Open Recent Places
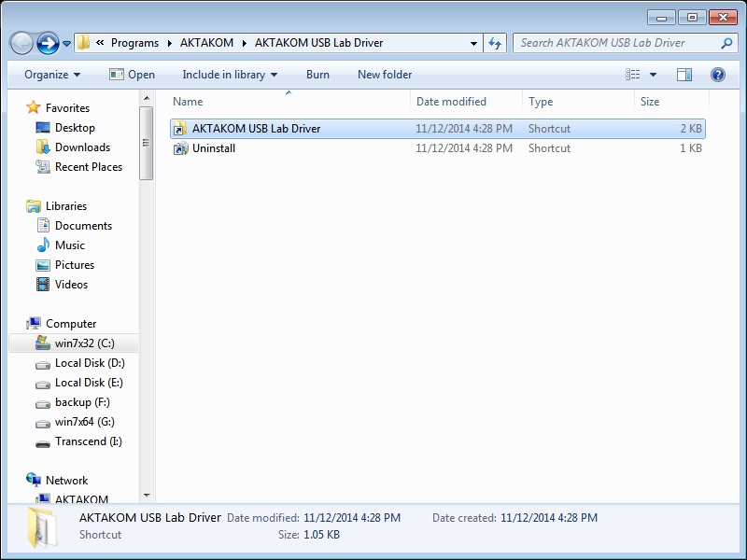Viewport: 747px width, 560px height. click(x=89, y=167)
